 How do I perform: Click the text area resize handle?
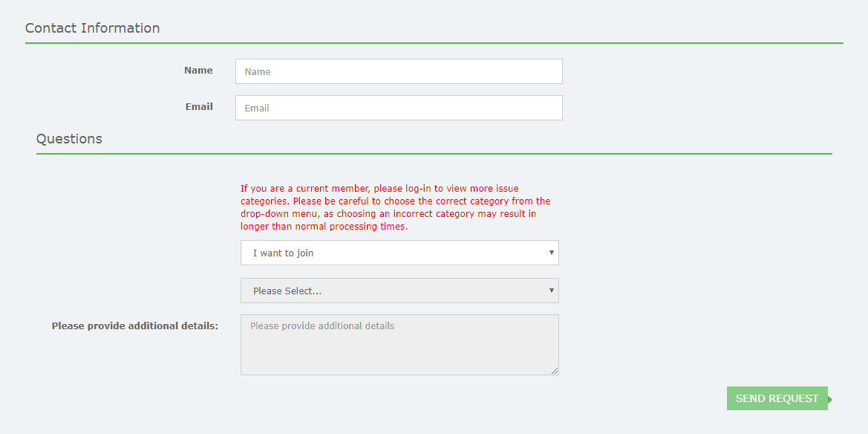(x=554, y=370)
